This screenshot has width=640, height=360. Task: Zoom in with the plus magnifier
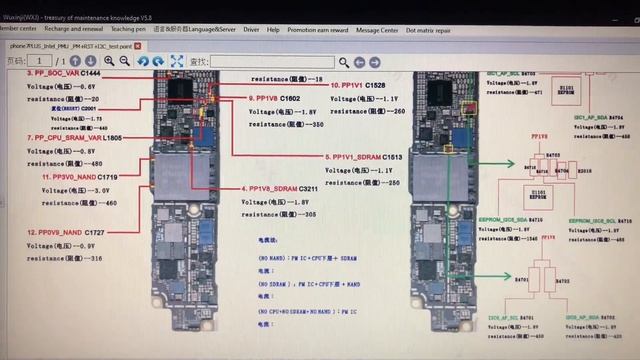(x=109, y=61)
